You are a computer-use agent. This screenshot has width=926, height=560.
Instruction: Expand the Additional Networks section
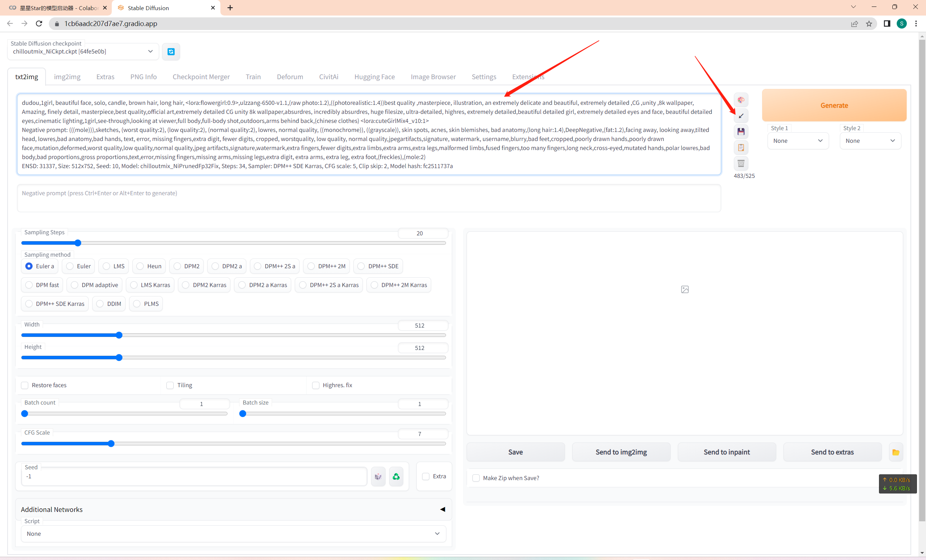pyautogui.click(x=442, y=510)
